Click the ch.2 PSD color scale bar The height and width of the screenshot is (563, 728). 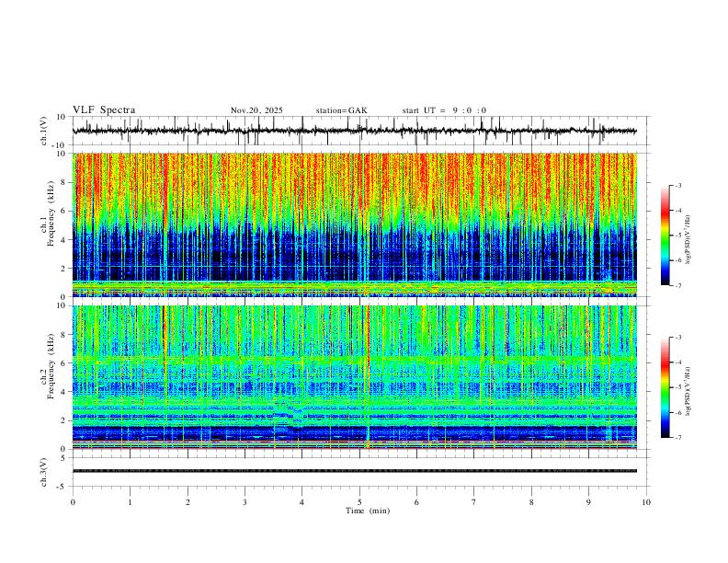click(x=665, y=387)
